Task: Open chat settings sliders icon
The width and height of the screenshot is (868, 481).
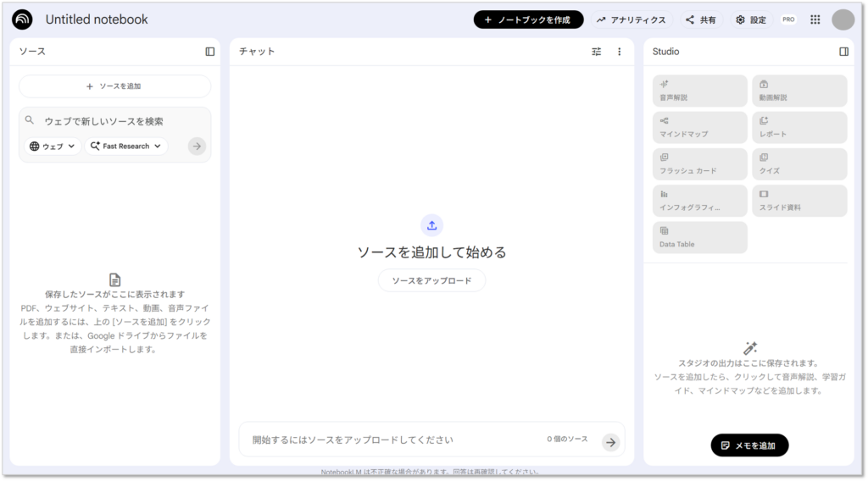Action: pos(597,52)
